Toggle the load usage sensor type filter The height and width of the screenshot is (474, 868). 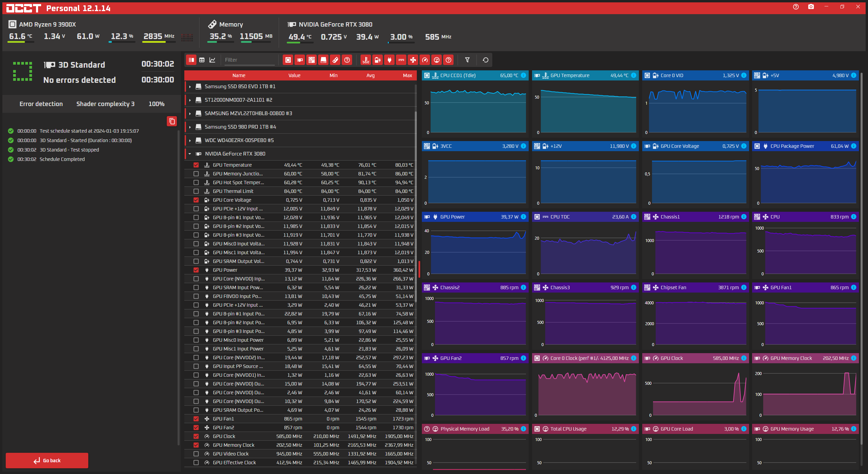(x=436, y=60)
